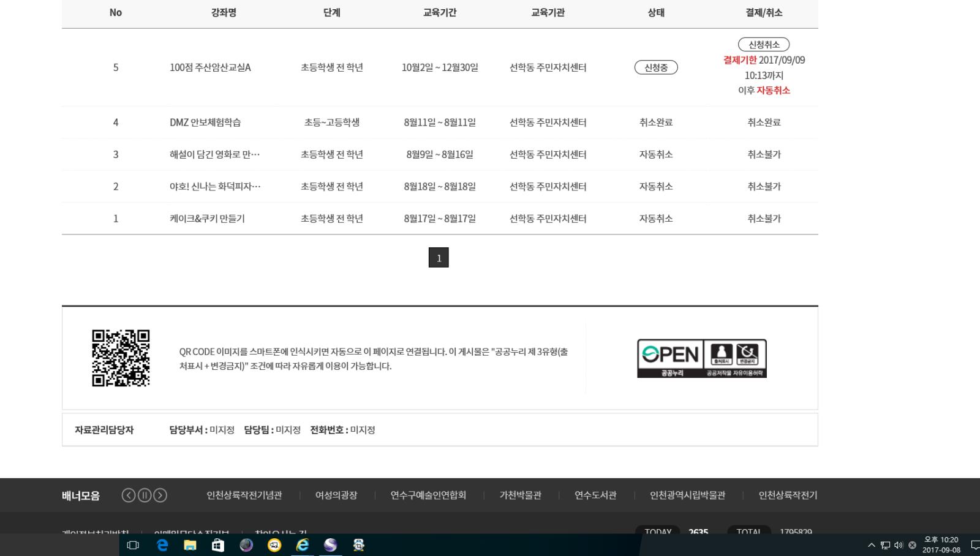Show previous banner with left arrow
980x556 pixels.
(129, 495)
